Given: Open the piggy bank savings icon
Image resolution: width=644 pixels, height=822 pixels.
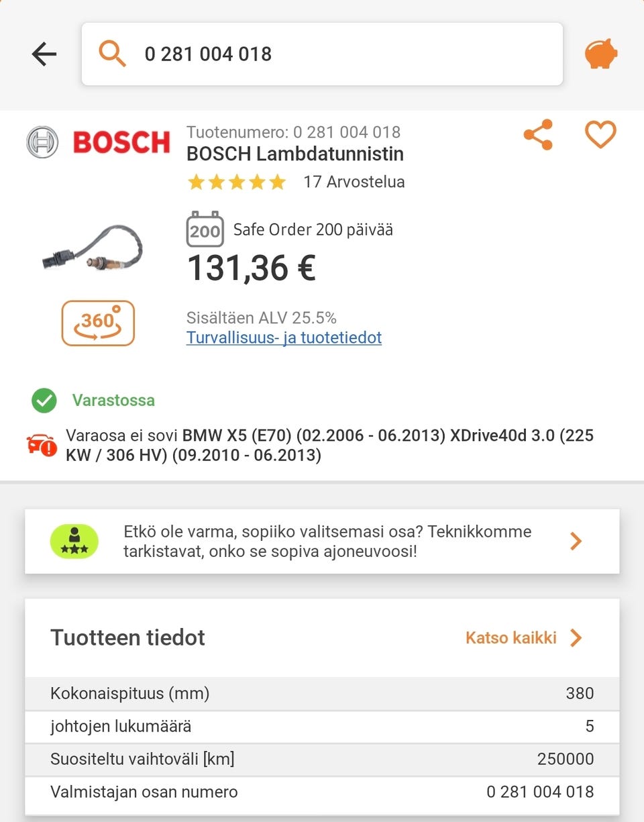Looking at the screenshot, I should (600, 54).
